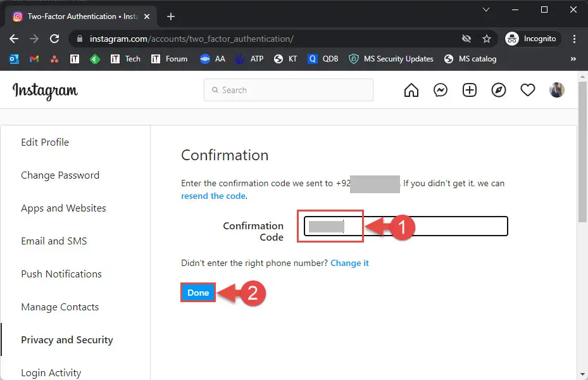Reload the page
This screenshot has width=588, height=380.
[55, 39]
